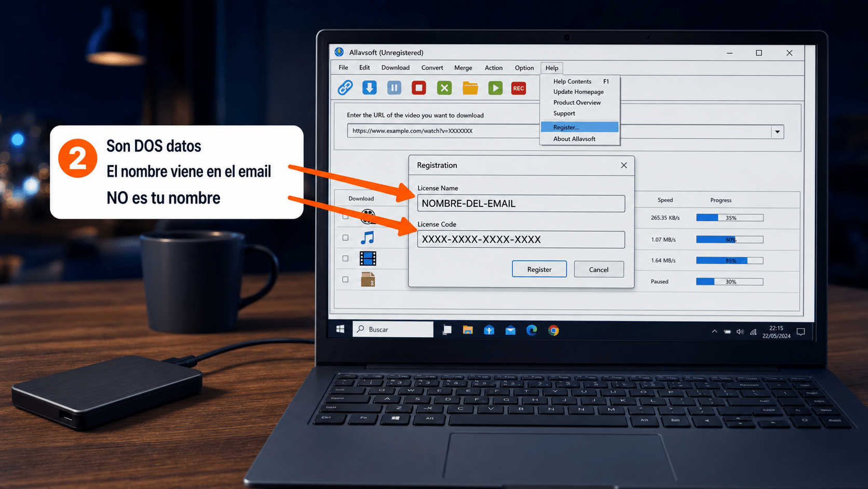This screenshot has width=868, height=489.
Task: Open Microsoft Store from the taskbar
Action: [489, 330]
